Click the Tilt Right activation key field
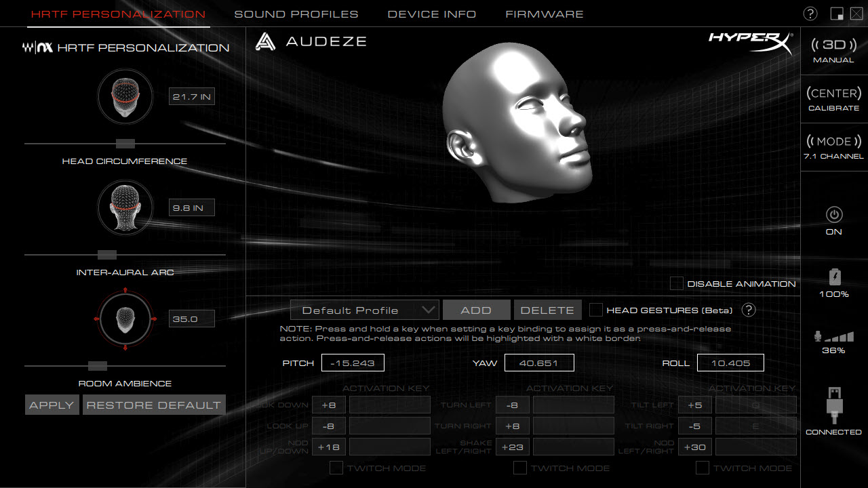Screen dimensions: 868x488 756,426
